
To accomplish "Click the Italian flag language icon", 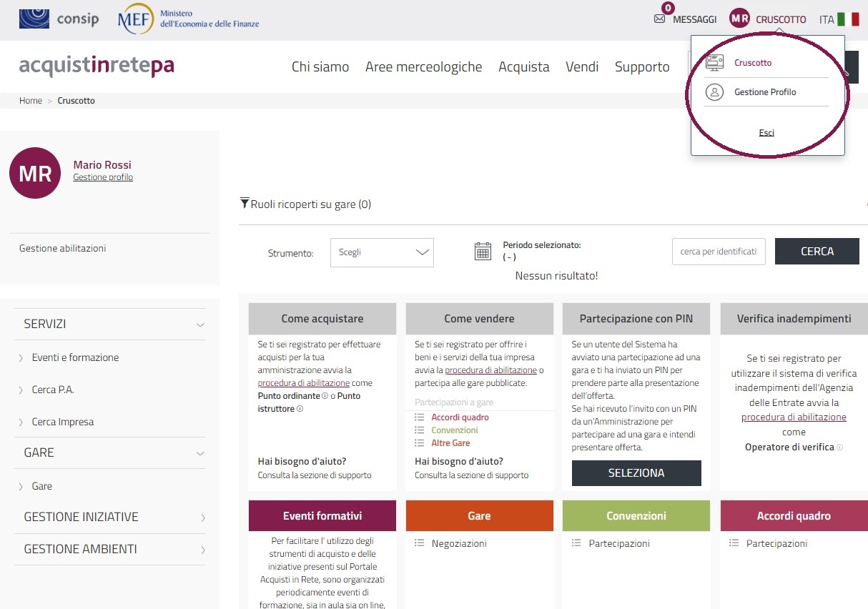I will 848,19.
